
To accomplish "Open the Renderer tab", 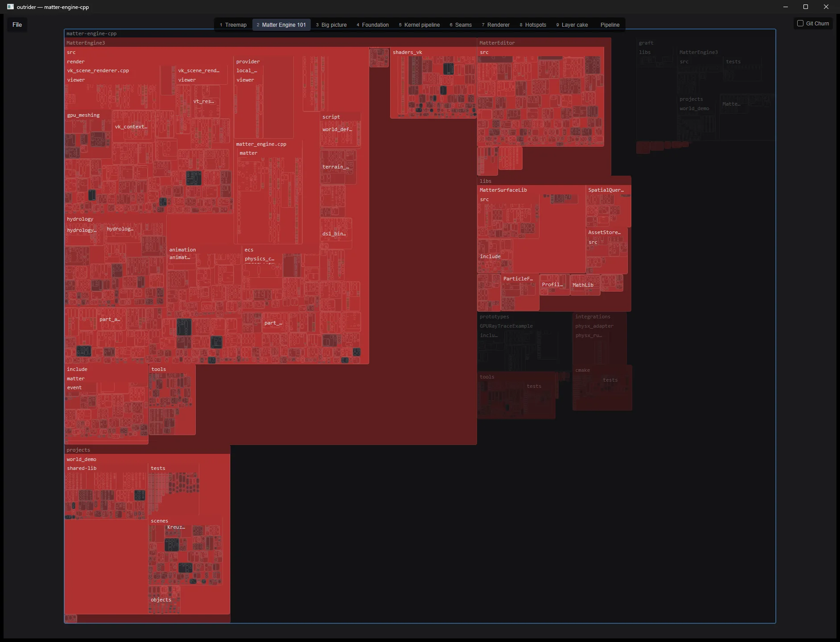I will pyautogui.click(x=495, y=25).
